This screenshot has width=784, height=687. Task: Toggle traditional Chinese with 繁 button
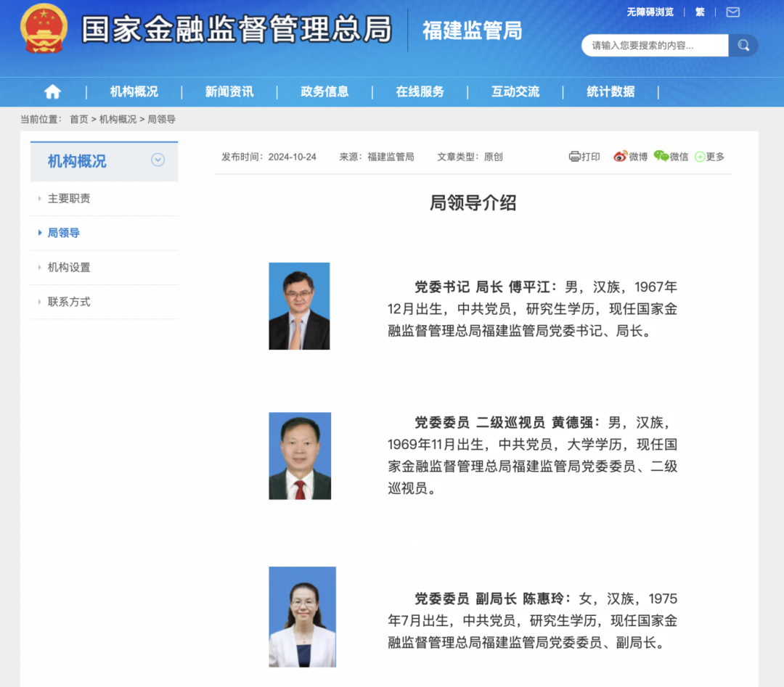tap(700, 12)
